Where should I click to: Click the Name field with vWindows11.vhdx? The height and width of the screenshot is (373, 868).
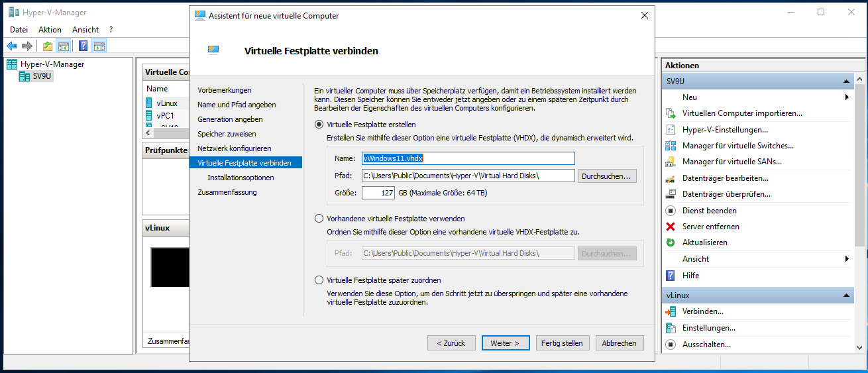point(468,158)
